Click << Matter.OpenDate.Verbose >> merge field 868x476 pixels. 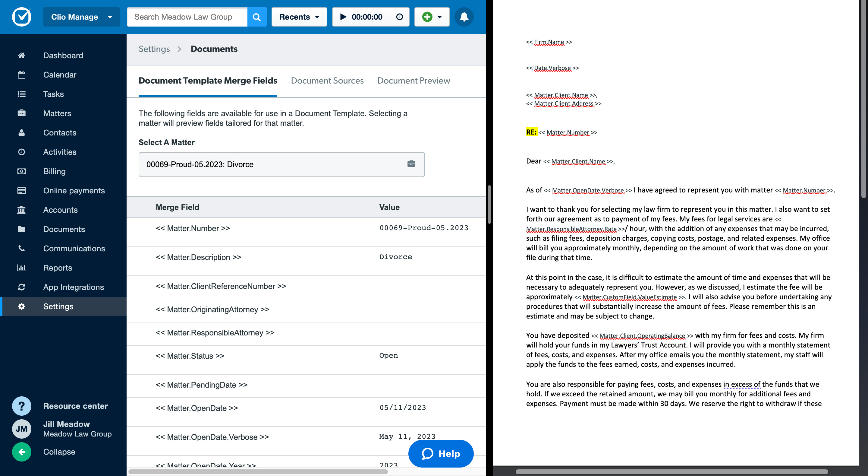pyautogui.click(x=212, y=437)
